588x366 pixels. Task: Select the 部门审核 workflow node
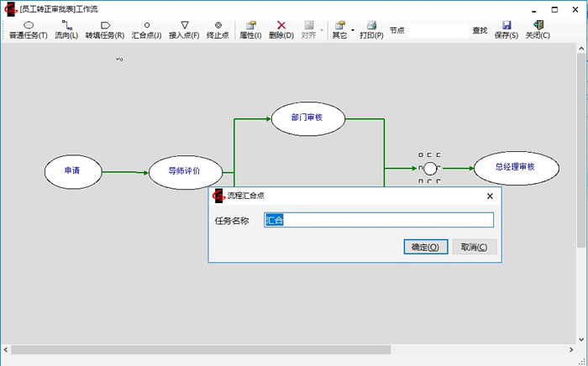[308, 118]
